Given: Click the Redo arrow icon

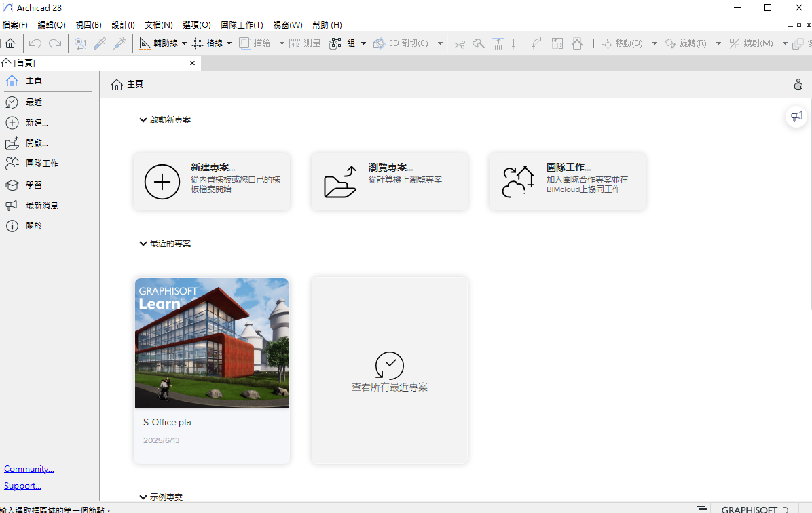Looking at the screenshot, I should coord(55,43).
